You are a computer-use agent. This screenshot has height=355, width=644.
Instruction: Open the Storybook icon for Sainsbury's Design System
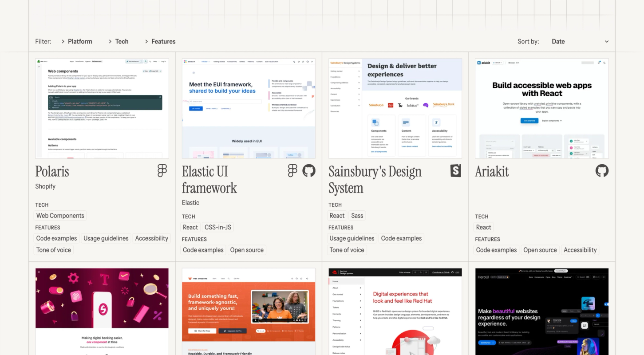[x=456, y=171]
